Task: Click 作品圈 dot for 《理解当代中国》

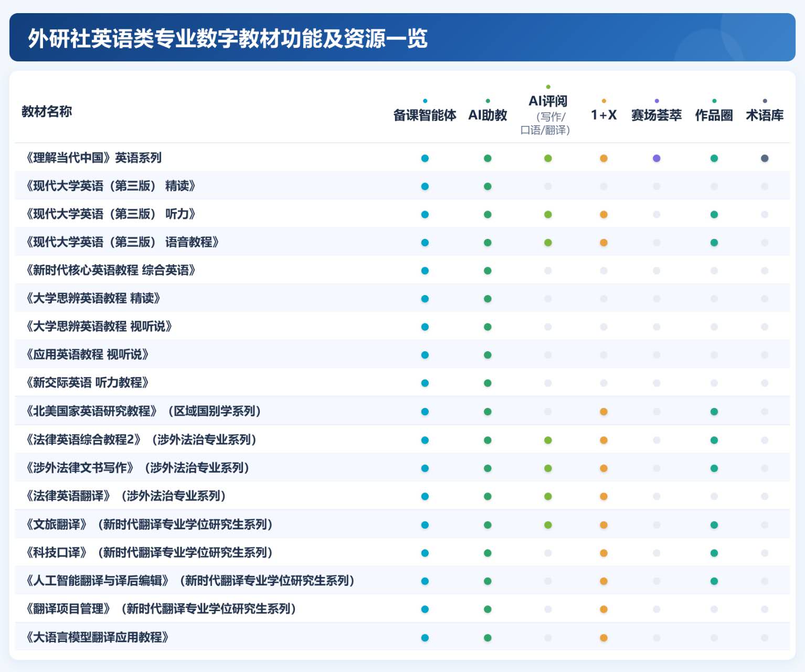Action: pos(714,158)
